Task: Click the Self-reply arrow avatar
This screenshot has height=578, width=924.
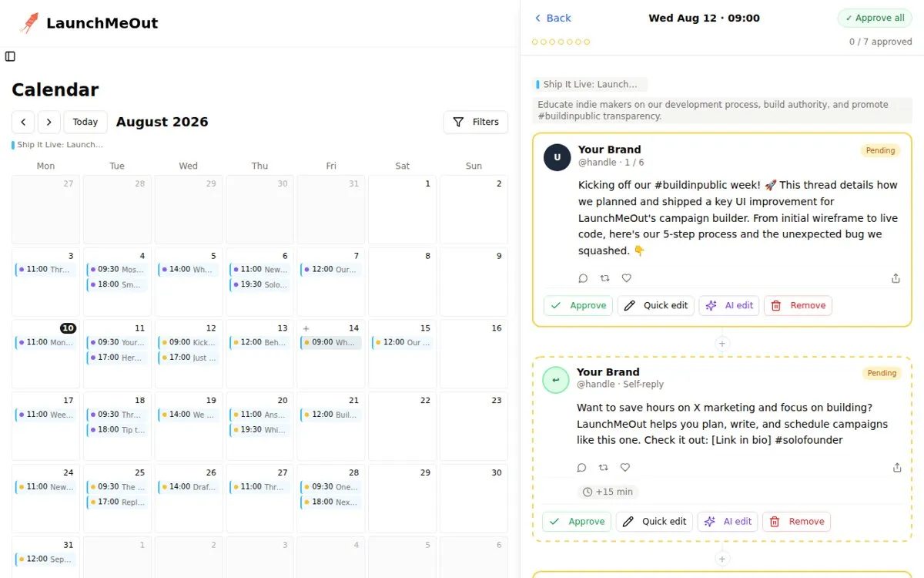Action: pyautogui.click(x=556, y=380)
